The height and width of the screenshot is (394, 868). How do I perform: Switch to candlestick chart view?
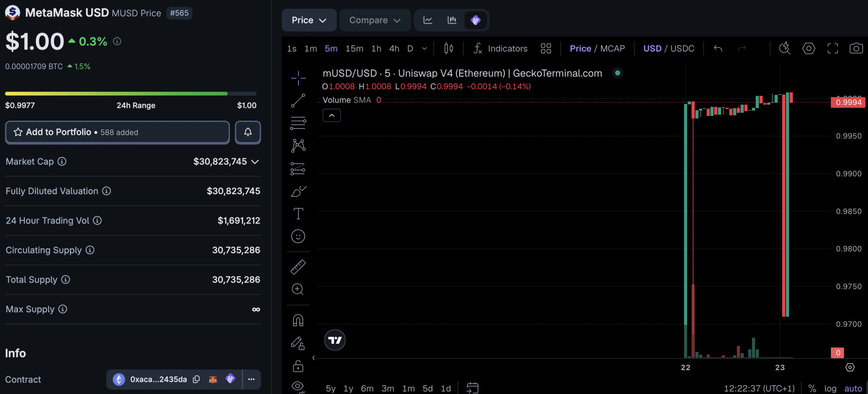tap(452, 20)
